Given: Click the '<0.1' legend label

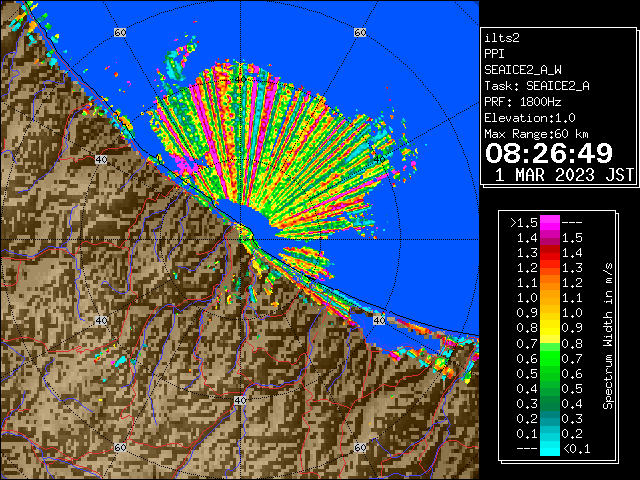Looking at the screenshot, I should (x=576, y=449).
